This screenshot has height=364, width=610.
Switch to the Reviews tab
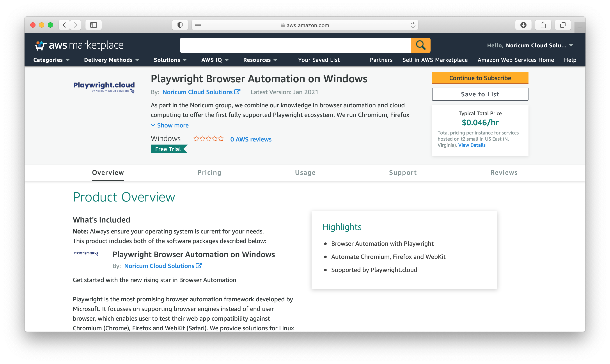click(504, 172)
